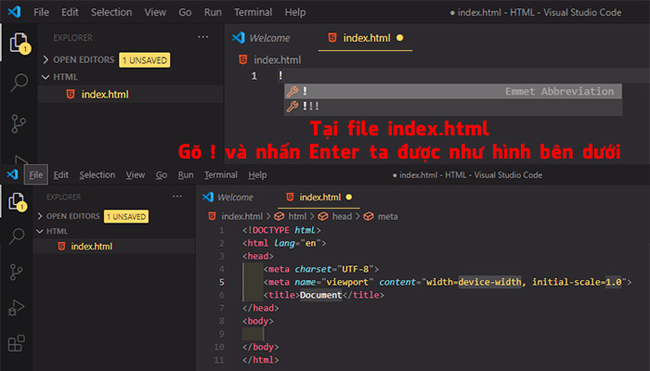The height and width of the screenshot is (371, 650).
Task: Open Explorer icon in top window activity bar
Action: (x=19, y=43)
